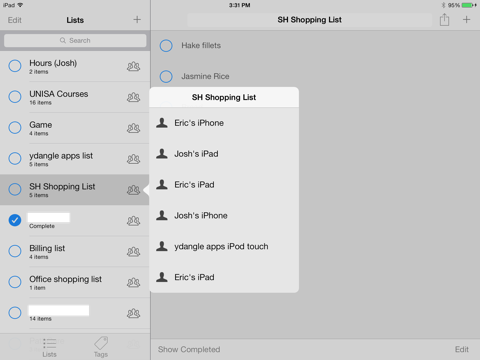The height and width of the screenshot is (360, 480).
Task: Tap the sharing people icon on SH Shopping List
Action: [x=133, y=190]
